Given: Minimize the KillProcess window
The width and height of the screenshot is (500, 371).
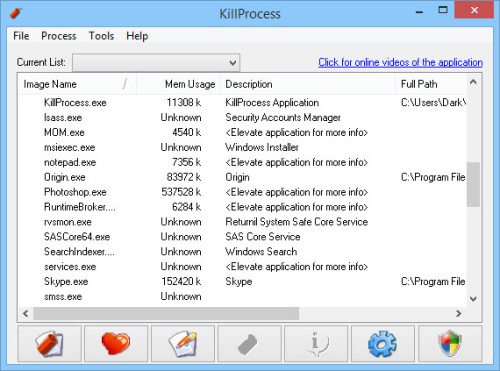Looking at the screenshot, I should pyautogui.click(x=419, y=11).
